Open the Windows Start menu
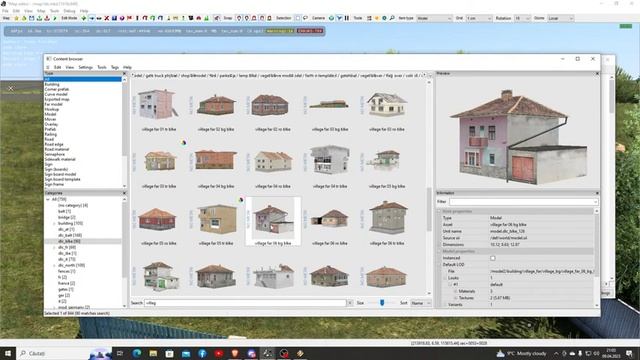 (x=8, y=353)
